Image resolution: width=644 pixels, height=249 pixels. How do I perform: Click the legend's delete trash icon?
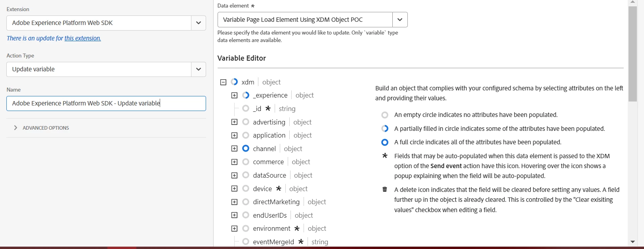[385, 189]
